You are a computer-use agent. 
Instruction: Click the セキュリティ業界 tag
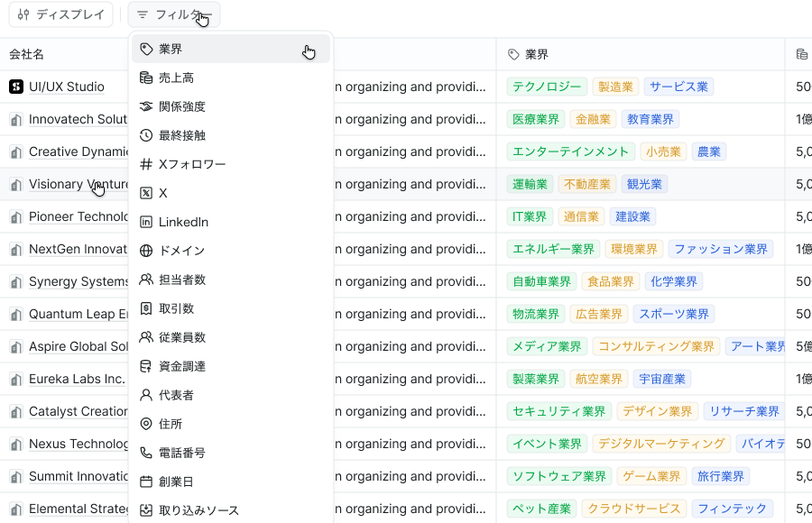559,412
